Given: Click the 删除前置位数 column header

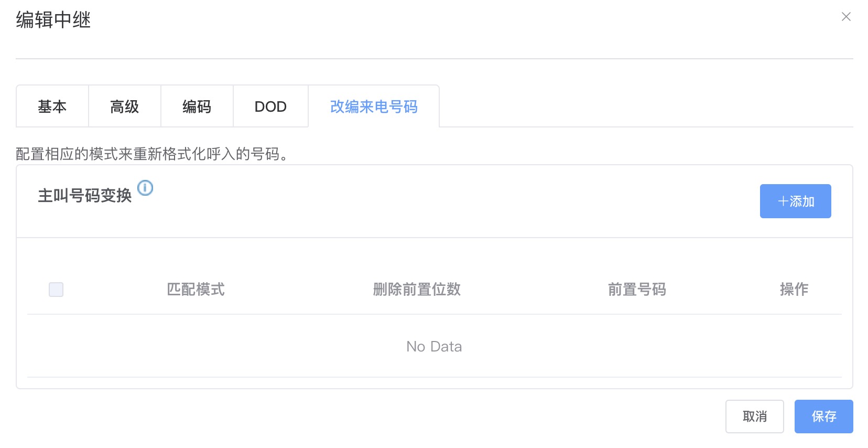Looking at the screenshot, I should point(417,289).
